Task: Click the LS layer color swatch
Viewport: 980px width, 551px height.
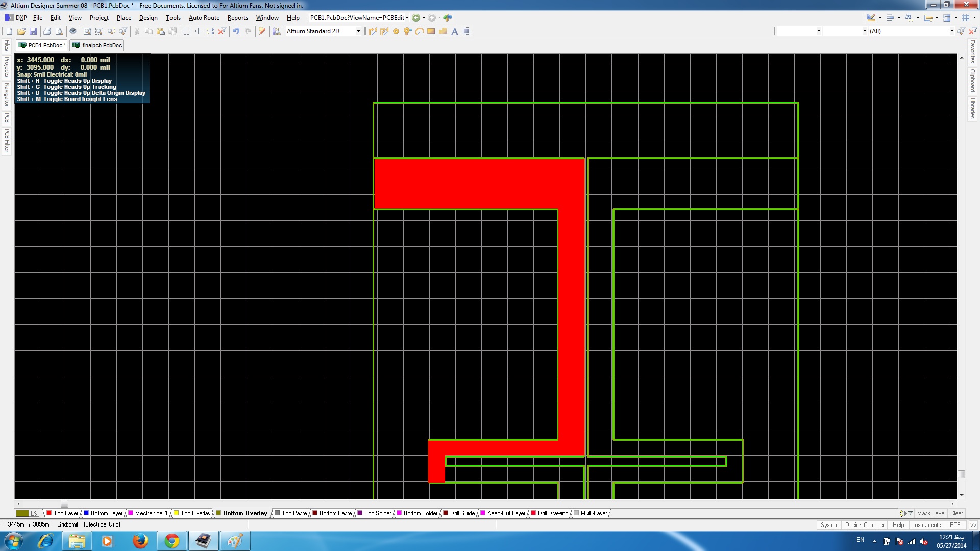Action: pyautogui.click(x=22, y=513)
